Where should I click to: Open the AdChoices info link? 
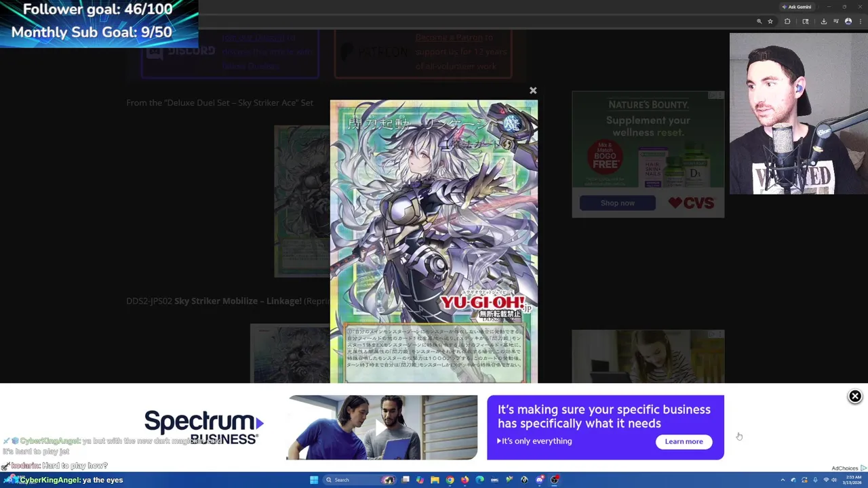coord(849,468)
